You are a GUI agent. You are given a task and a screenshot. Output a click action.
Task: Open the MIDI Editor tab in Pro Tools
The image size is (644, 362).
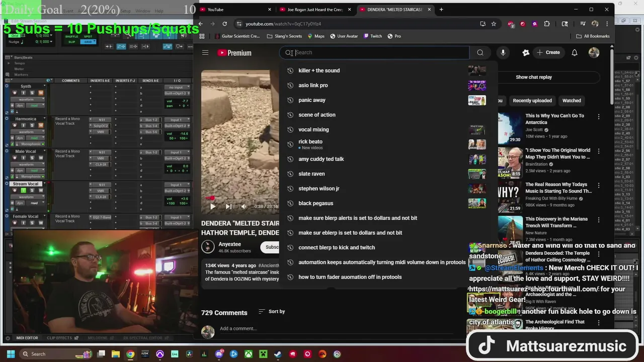[x=27, y=338]
